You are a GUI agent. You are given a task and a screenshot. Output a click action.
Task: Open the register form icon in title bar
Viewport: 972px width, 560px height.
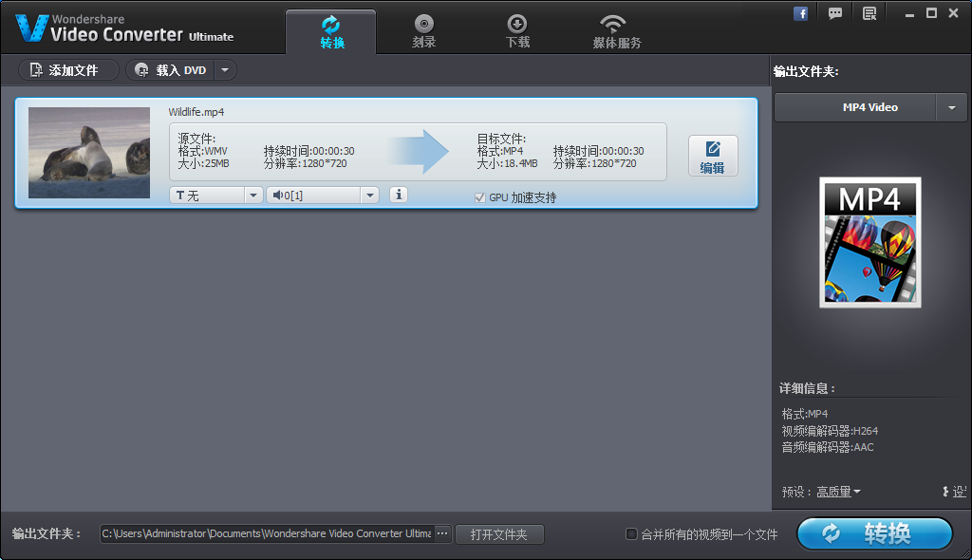869,13
